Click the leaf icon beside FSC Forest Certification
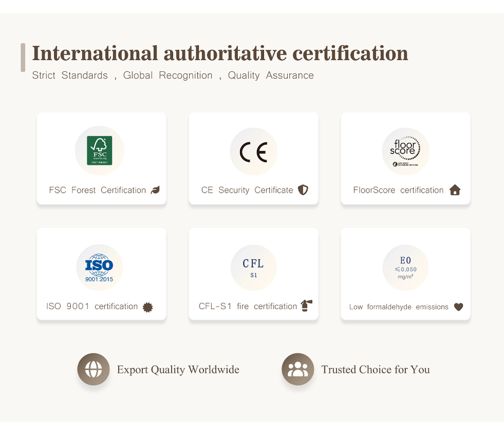Image resolution: width=504 pixels, height=422 pixels. (155, 190)
